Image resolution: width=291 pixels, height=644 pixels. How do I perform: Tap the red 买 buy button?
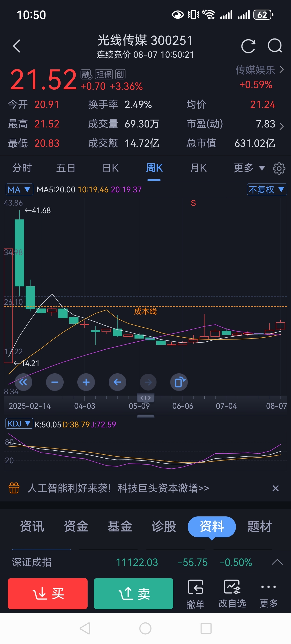(48, 593)
